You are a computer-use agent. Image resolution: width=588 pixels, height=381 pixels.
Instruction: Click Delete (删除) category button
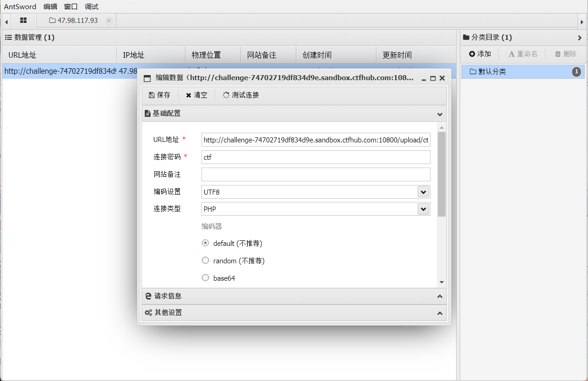click(566, 54)
